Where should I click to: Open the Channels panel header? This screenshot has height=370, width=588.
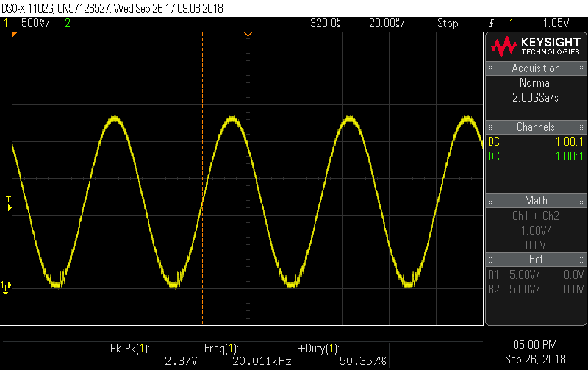click(536, 127)
